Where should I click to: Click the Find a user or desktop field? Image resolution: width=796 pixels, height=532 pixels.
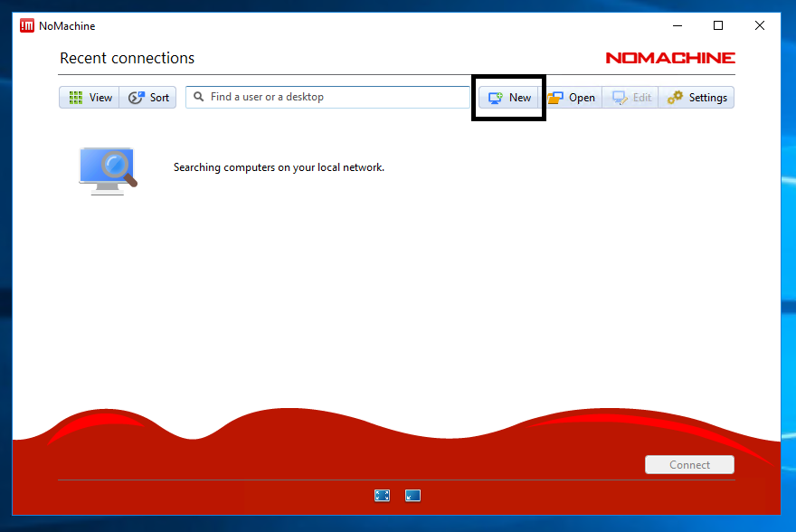[x=327, y=97]
